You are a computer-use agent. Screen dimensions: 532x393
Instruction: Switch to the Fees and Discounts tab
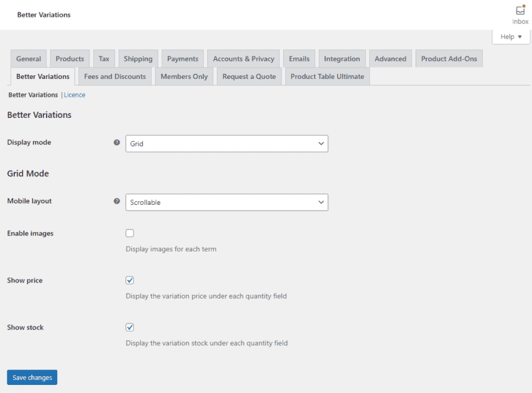[x=114, y=76]
